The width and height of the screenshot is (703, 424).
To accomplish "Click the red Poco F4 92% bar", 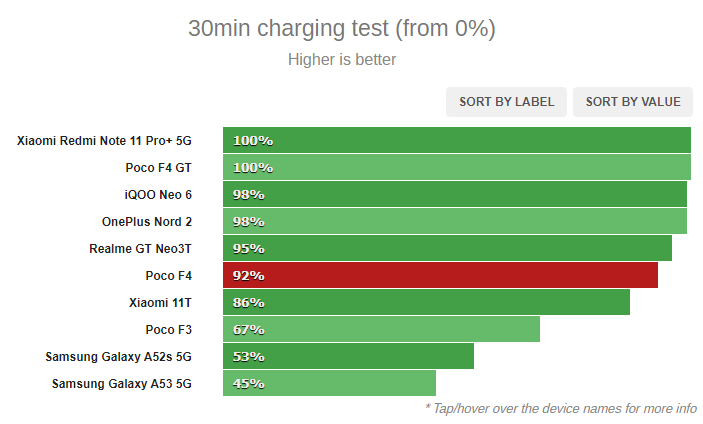I will pos(440,275).
